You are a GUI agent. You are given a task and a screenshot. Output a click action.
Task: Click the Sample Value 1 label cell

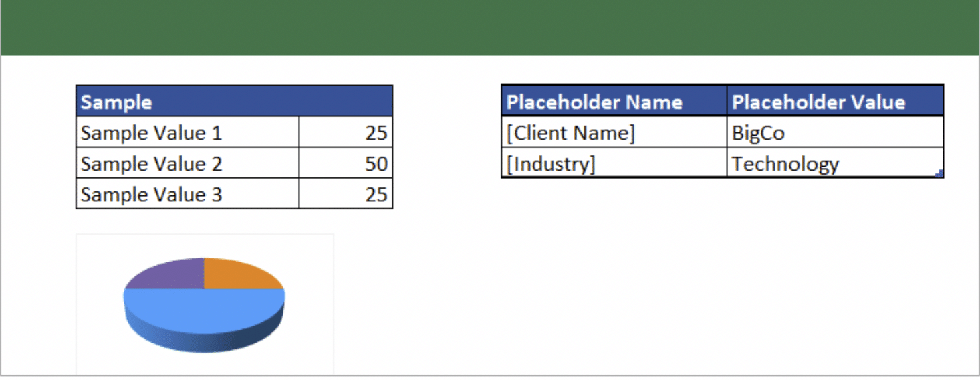(187, 132)
